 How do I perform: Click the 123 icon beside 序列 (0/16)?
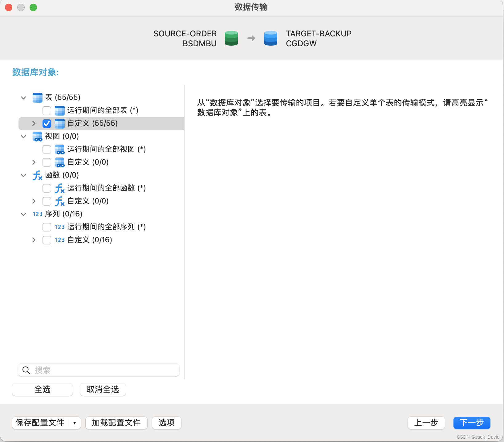click(x=38, y=214)
